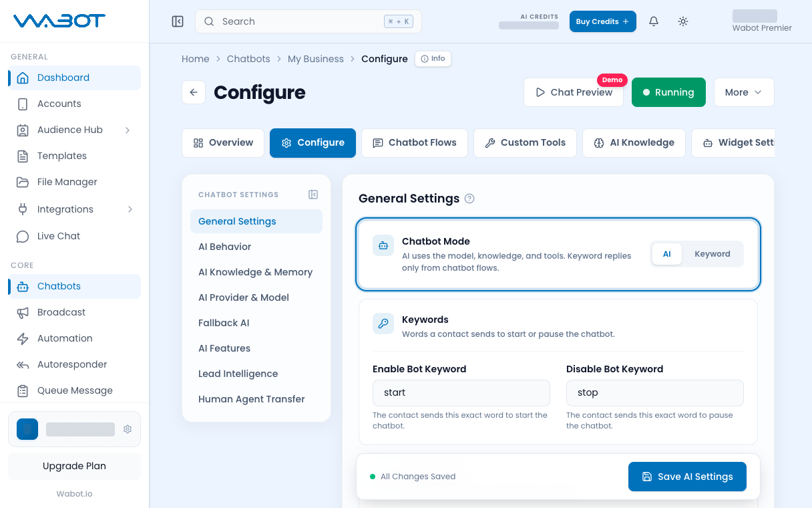
Task: Open Wabot Premier user profile menu
Action: tap(761, 21)
